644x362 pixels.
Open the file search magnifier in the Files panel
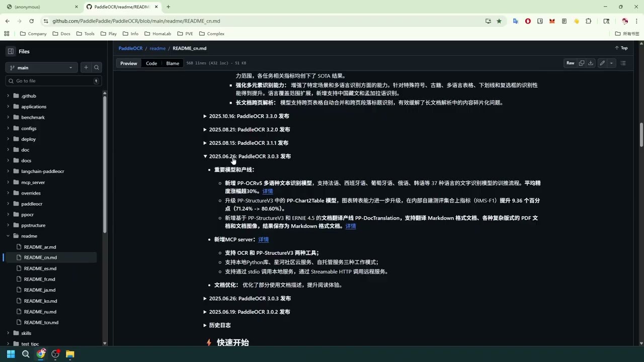[x=97, y=67]
